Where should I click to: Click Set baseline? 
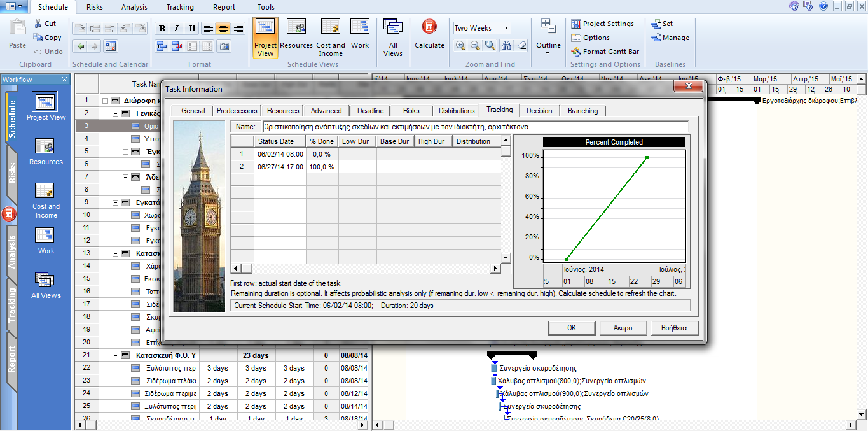[662, 24]
